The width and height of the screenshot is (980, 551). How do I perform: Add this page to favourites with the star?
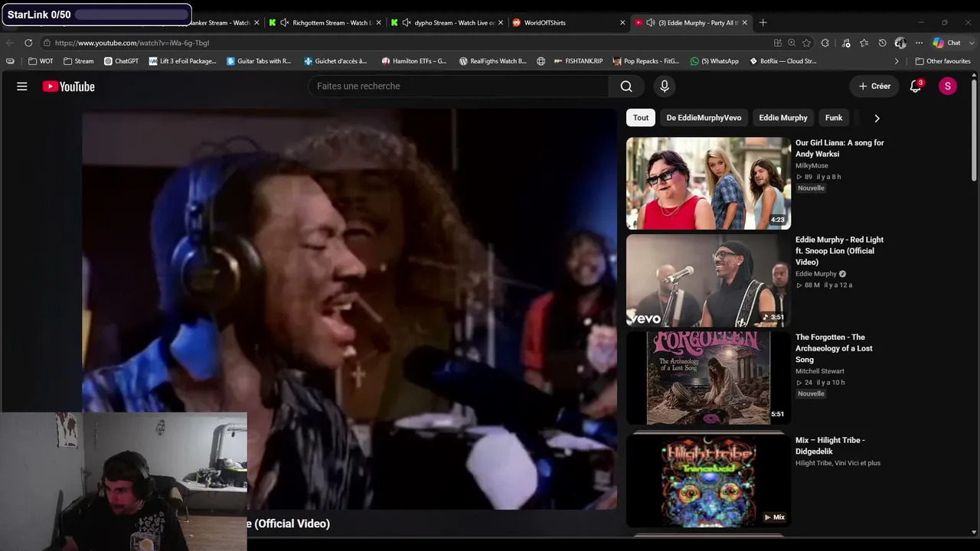pos(806,43)
